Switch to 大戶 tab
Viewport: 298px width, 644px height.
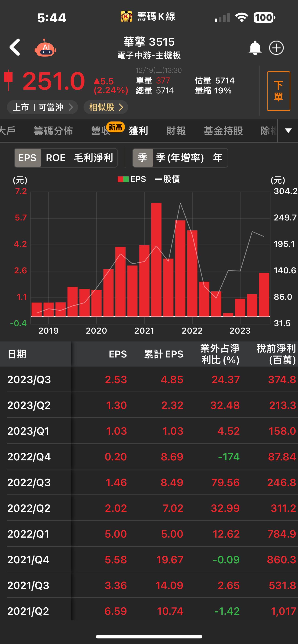(x=7, y=131)
